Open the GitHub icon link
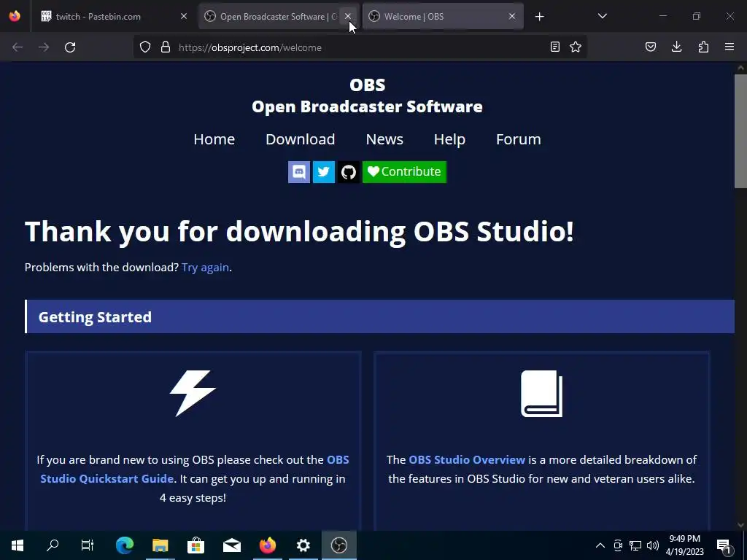The width and height of the screenshot is (747, 560). pos(348,172)
